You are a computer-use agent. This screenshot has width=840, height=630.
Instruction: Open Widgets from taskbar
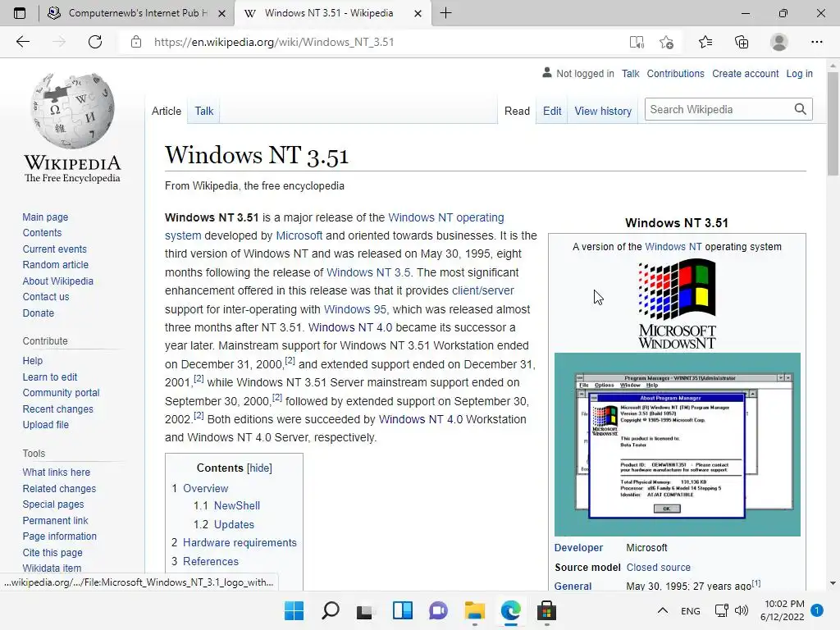click(x=402, y=610)
